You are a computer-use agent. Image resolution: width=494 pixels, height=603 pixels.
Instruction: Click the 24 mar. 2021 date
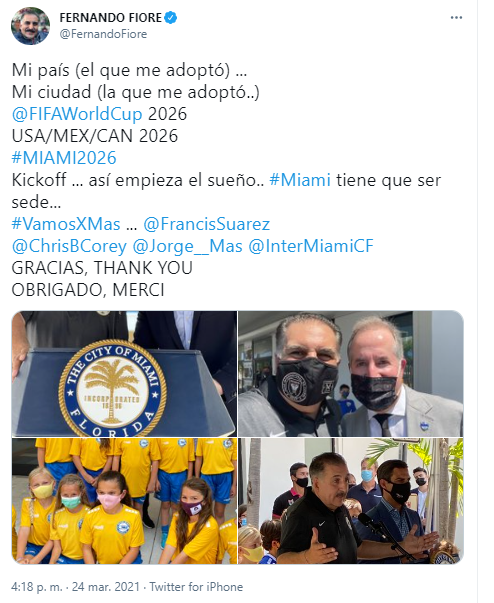pos(106,586)
